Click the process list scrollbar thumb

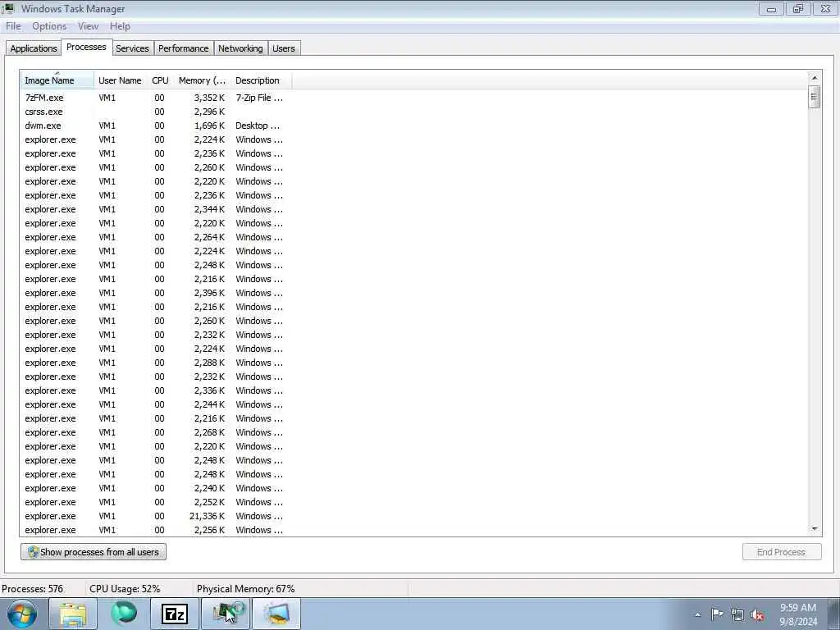pyautogui.click(x=815, y=98)
